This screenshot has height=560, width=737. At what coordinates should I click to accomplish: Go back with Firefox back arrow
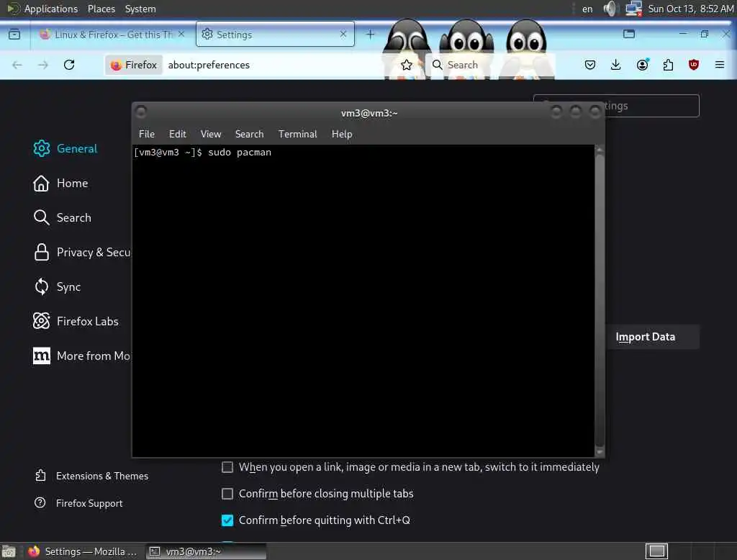pos(17,65)
